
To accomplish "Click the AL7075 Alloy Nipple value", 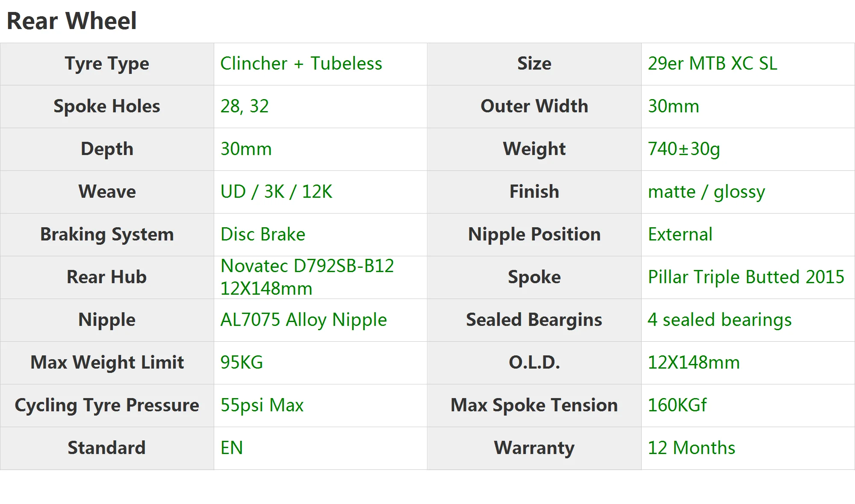I will pyautogui.click(x=303, y=320).
